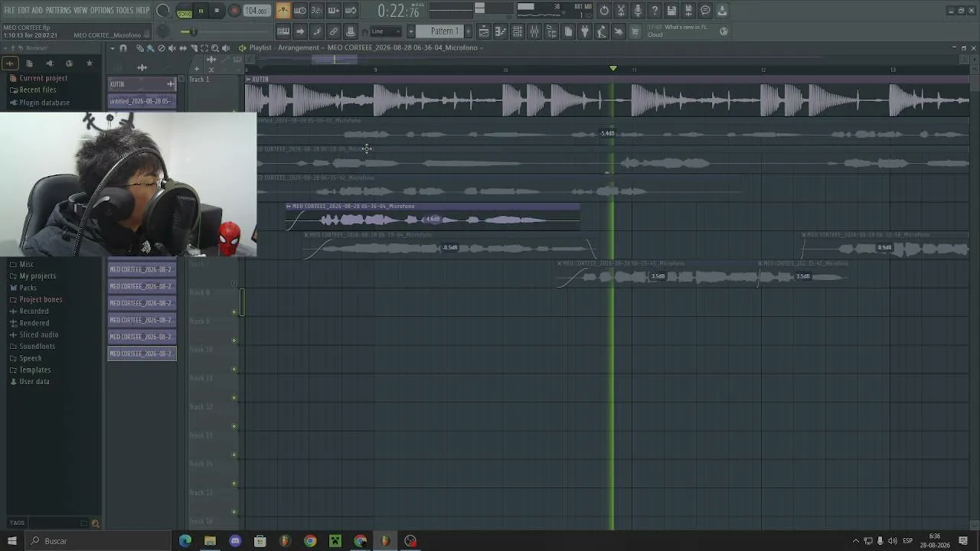Select the Draw pencil tool in playlist toolbar
The image size is (980, 551).
coord(140,47)
